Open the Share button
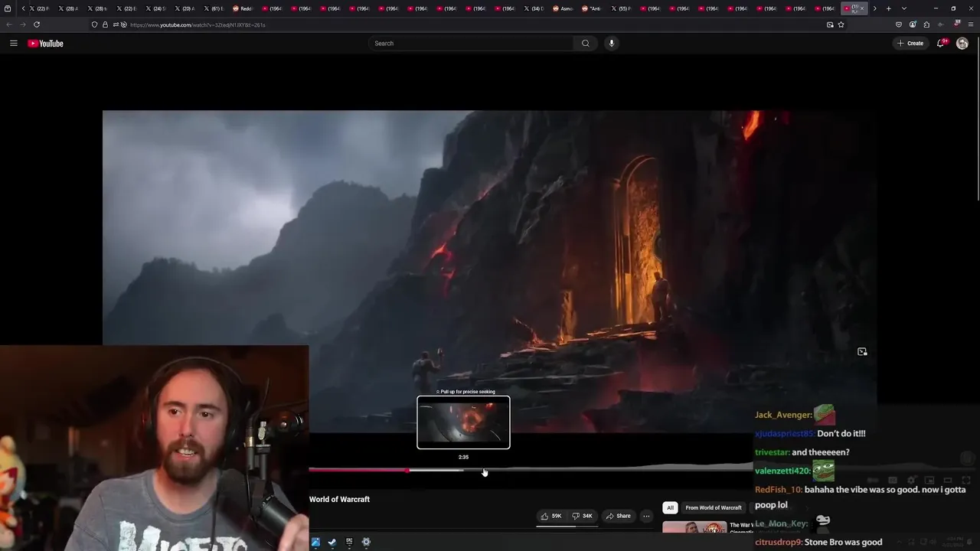The width and height of the screenshot is (980, 551). click(x=618, y=516)
